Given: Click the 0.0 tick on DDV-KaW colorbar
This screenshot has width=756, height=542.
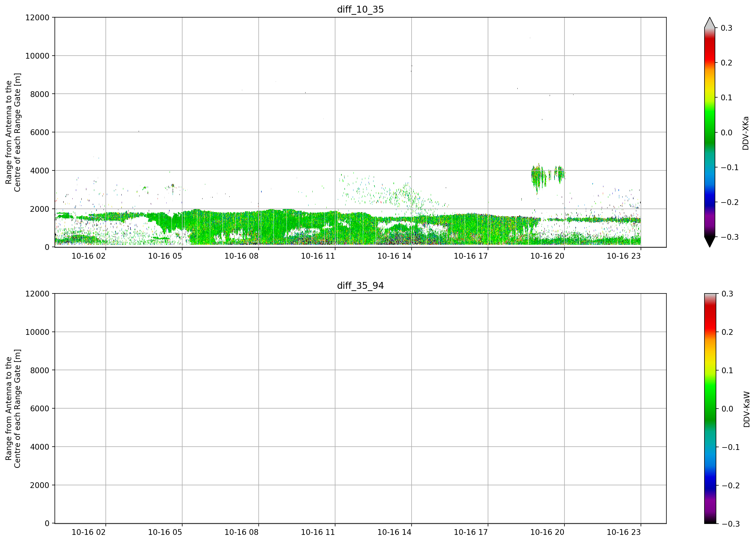Looking at the screenshot, I should coord(727,409).
